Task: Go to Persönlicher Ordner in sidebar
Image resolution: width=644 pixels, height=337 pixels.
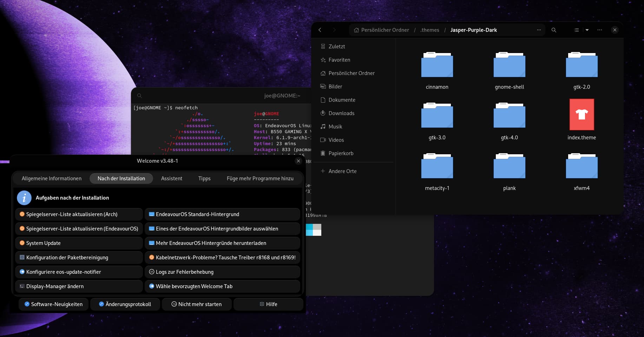Action: tap(353, 73)
